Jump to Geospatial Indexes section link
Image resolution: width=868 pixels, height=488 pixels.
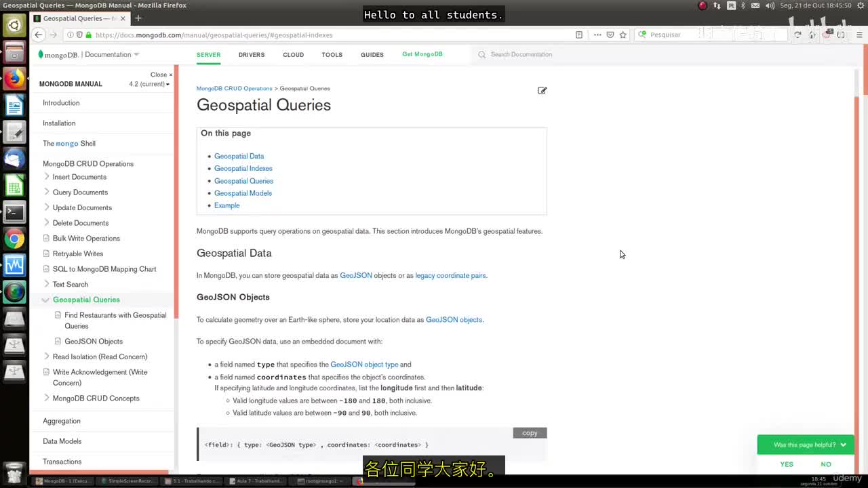click(243, 169)
